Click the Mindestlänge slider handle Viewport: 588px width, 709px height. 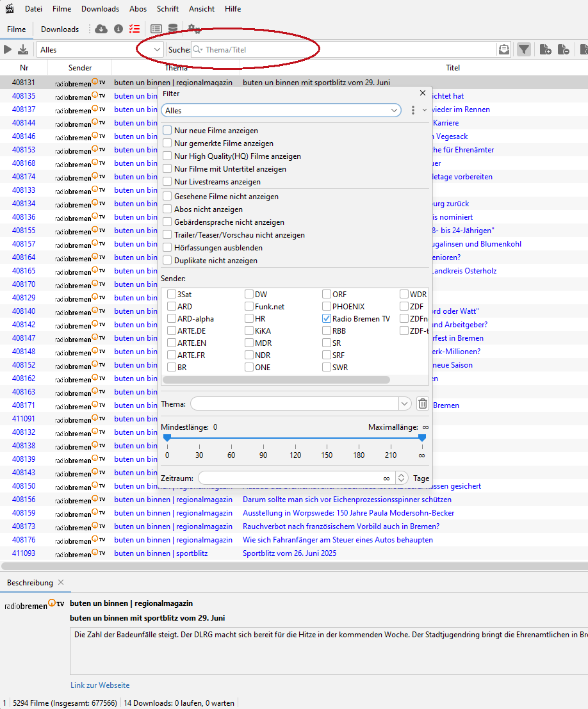click(167, 437)
